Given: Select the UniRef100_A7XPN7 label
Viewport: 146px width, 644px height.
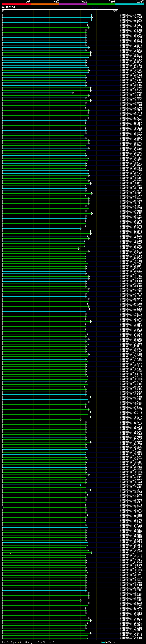Looking at the screenshot, I should coord(131,95).
